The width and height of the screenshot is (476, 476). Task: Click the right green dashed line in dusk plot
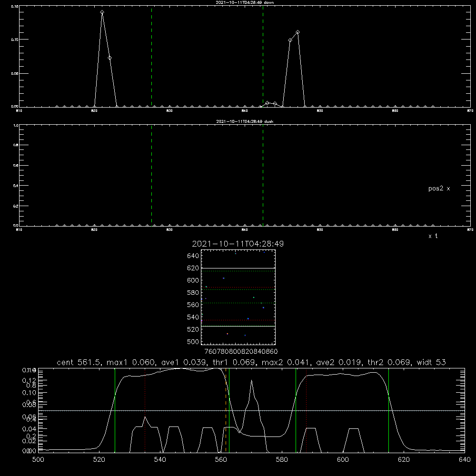click(263, 176)
